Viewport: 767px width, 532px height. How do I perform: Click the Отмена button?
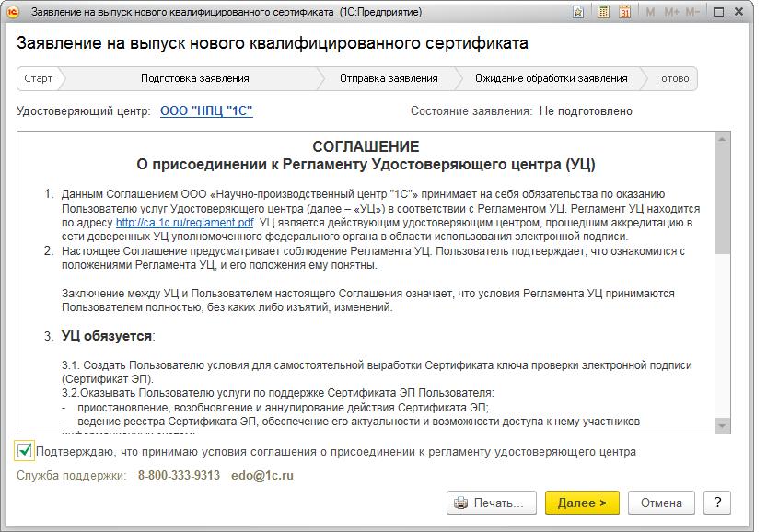661,503
